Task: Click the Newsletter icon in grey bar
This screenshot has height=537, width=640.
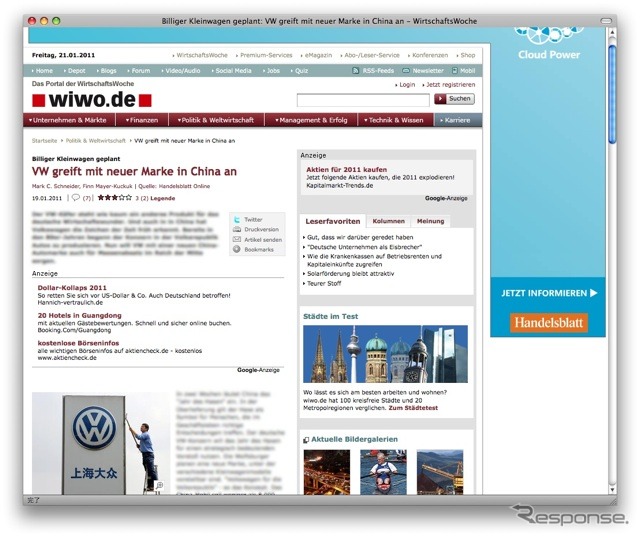Action: pos(406,71)
